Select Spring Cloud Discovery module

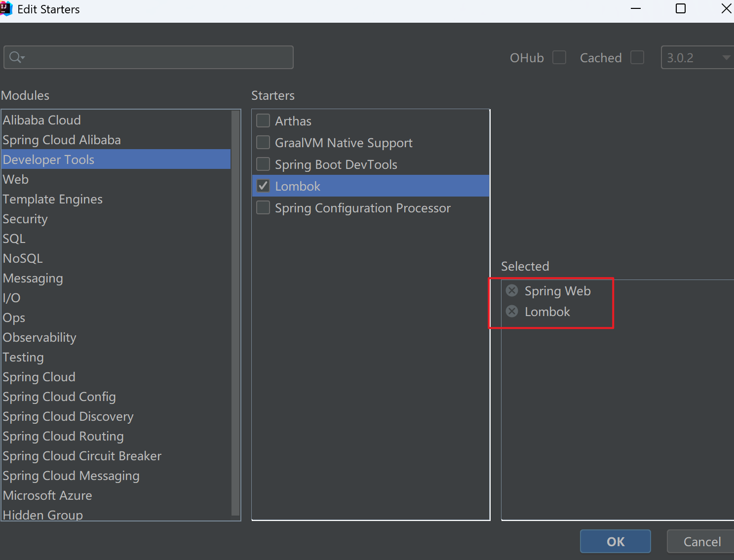(x=116, y=416)
